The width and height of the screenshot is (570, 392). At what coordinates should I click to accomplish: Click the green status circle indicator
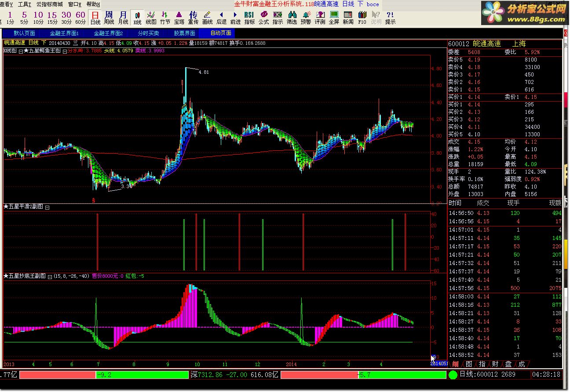point(453,375)
